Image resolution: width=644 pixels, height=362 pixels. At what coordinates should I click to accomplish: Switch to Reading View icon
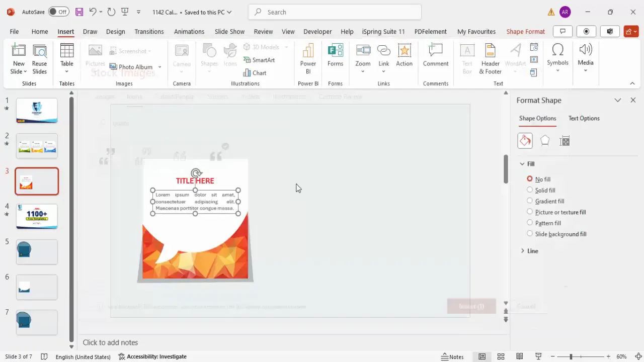pos(519,356)
